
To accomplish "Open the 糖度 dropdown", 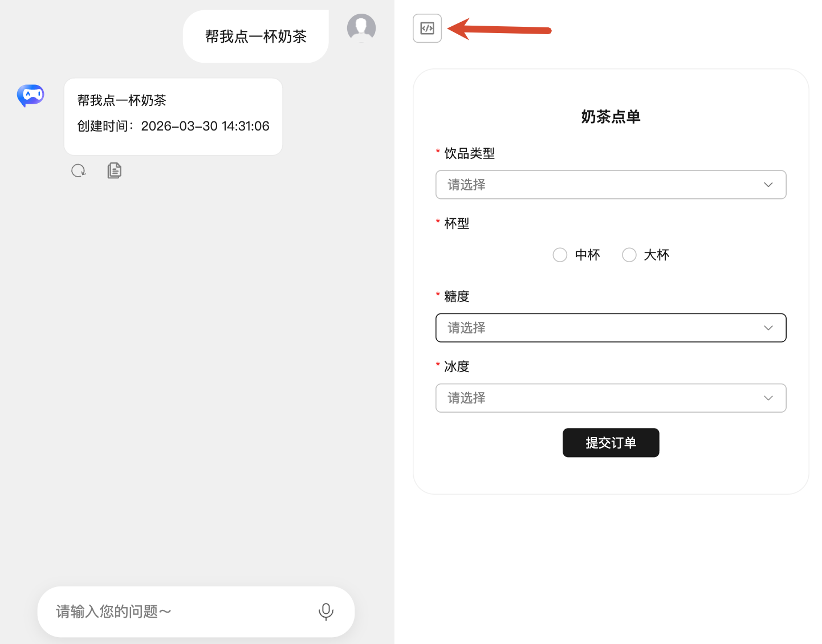I will [611, 328].
